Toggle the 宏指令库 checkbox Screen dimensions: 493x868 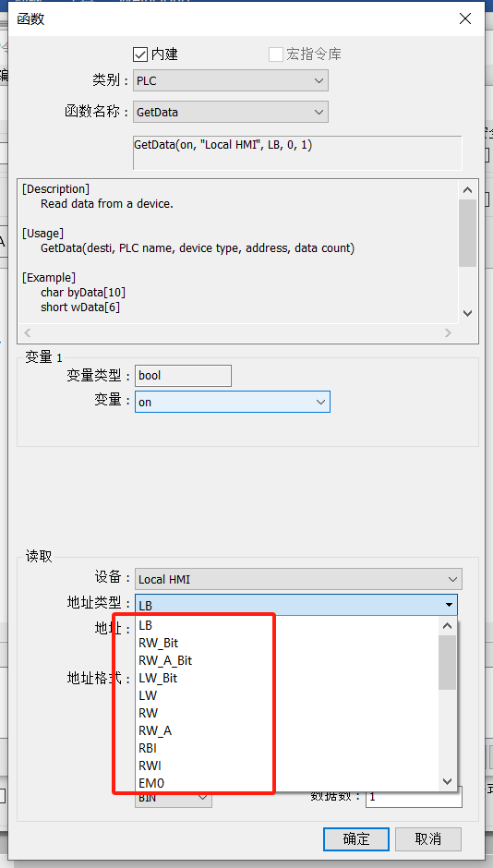tap(275, 54)
